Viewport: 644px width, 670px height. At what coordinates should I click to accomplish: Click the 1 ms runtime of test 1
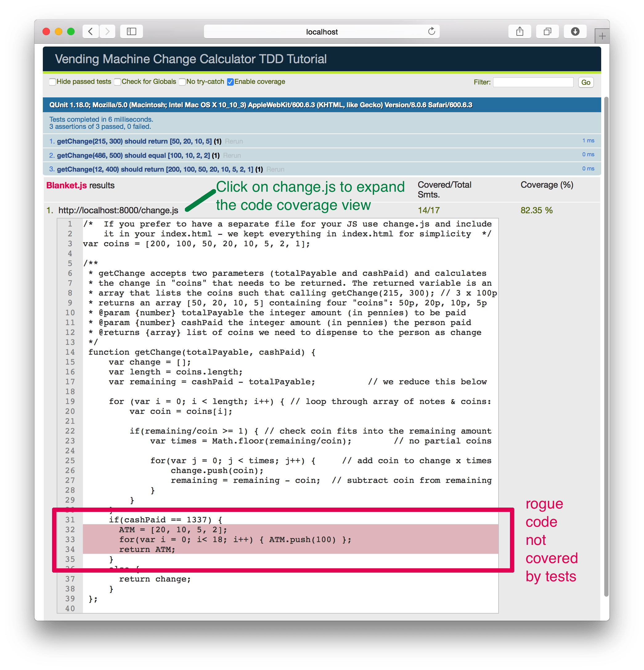pyautogui.click(x=588, y=141)
